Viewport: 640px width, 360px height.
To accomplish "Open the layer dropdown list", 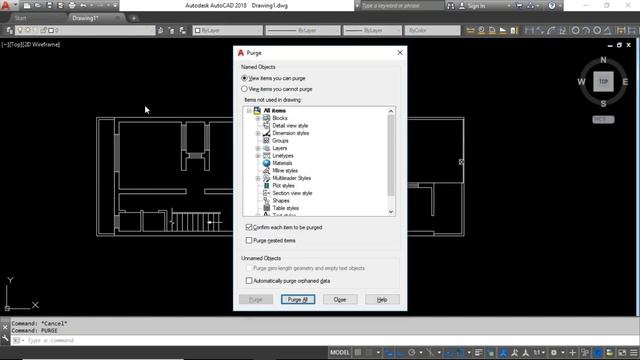I will tap(84, 30).
